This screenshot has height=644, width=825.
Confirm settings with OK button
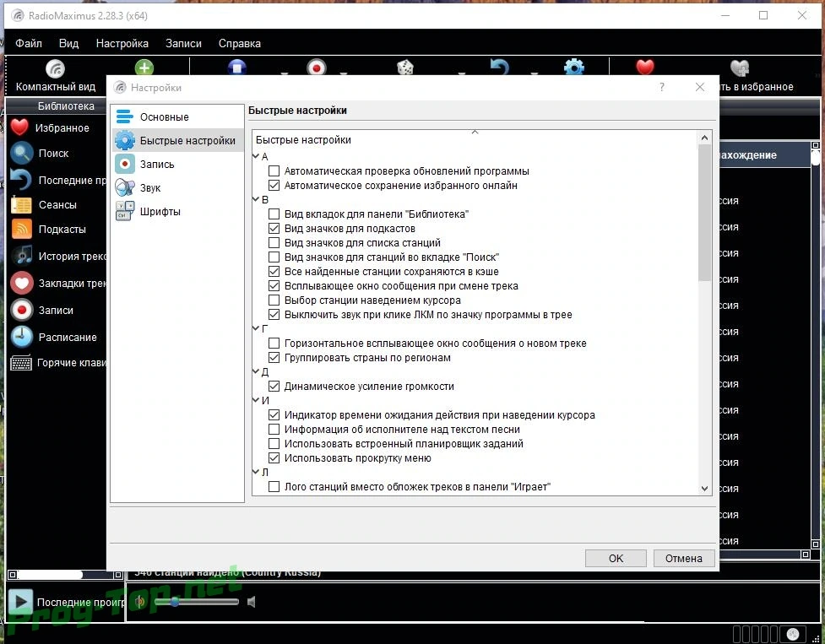click(x=616, y=558)
